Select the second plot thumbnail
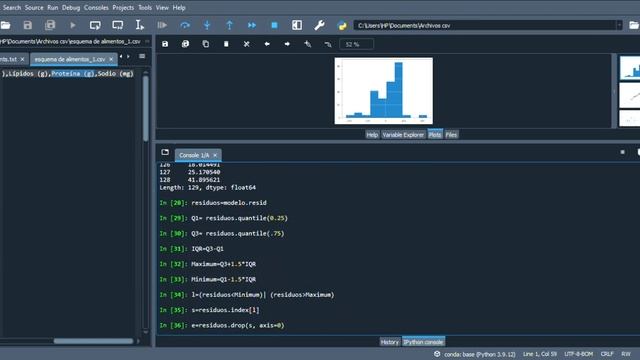The height and width of the screenshot is (360, 640). (630, 96)
